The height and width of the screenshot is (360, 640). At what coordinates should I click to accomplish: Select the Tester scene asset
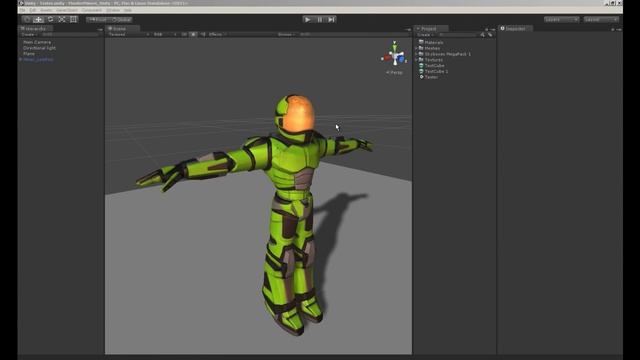pyautogui.click(x=431, y=77)
